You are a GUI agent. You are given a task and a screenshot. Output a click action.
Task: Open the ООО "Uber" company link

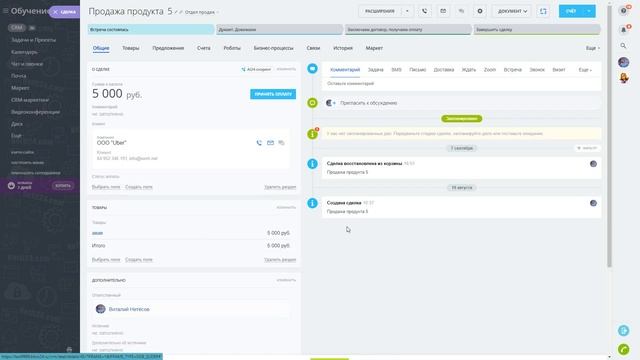pyautogui.click(x=111, y=143)
